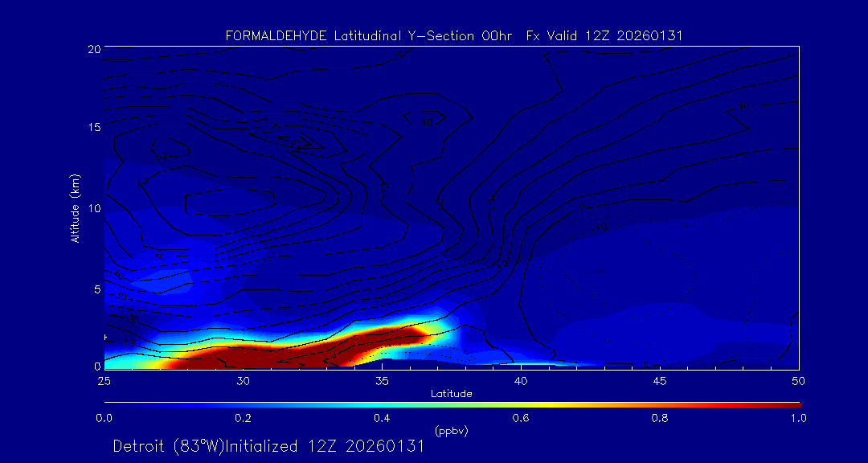This screenshot has width=868, height=463.
Task: Click contour label 40 inside small closed loop
Action: click(x=426, y=122)
